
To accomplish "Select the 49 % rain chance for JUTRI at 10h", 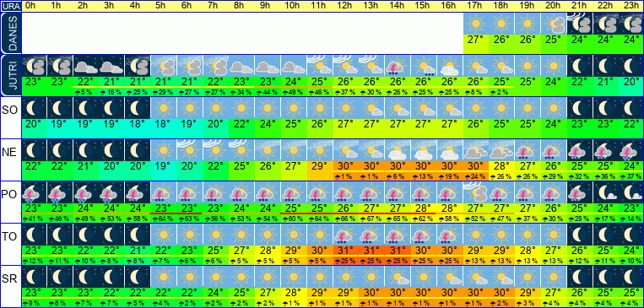I will click(294, 92).
